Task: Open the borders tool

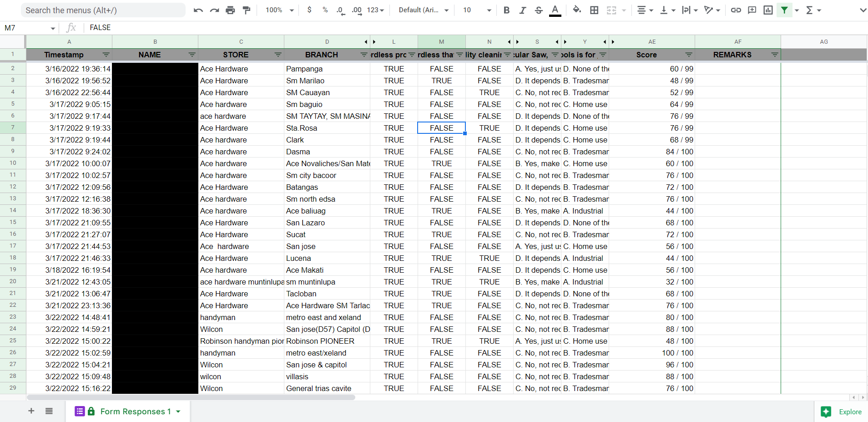Action: [x=594, y=10]
